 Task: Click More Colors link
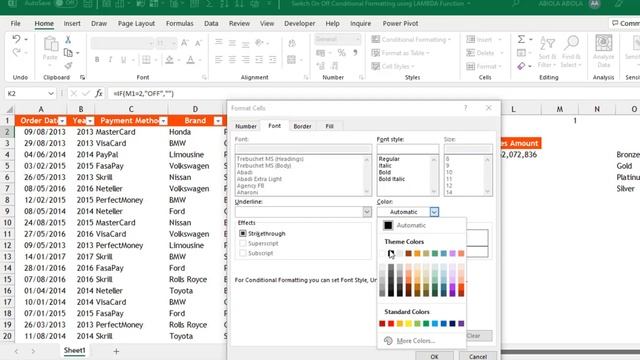click(416, 341)
